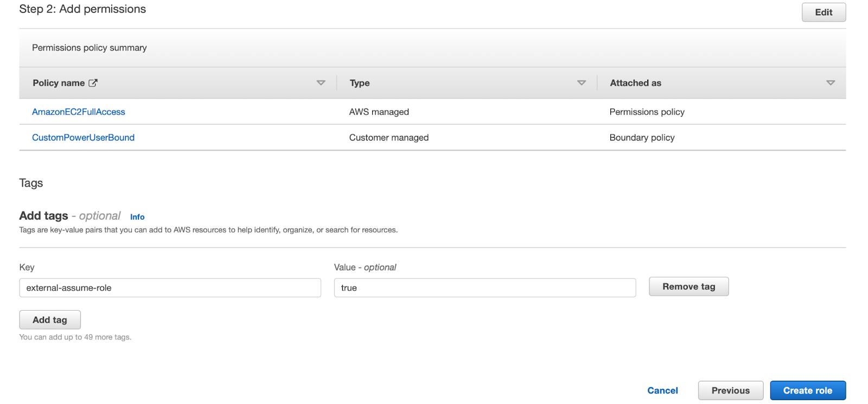The height and width of the screenshot is (404, 868).
Task: Cancel the role creation
Action: tap(662, 390)
